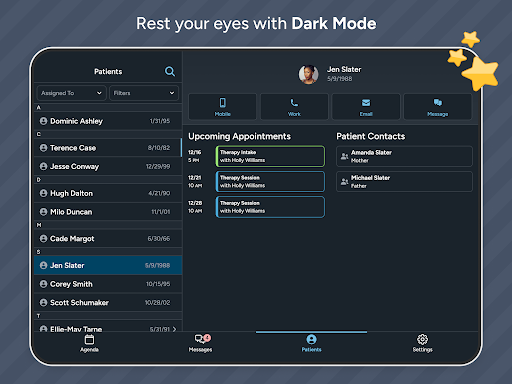The image size is (512, 384).
Task: Open contact Michael Slater, Father
Action: pyautogui.click(x=404, y=181)
